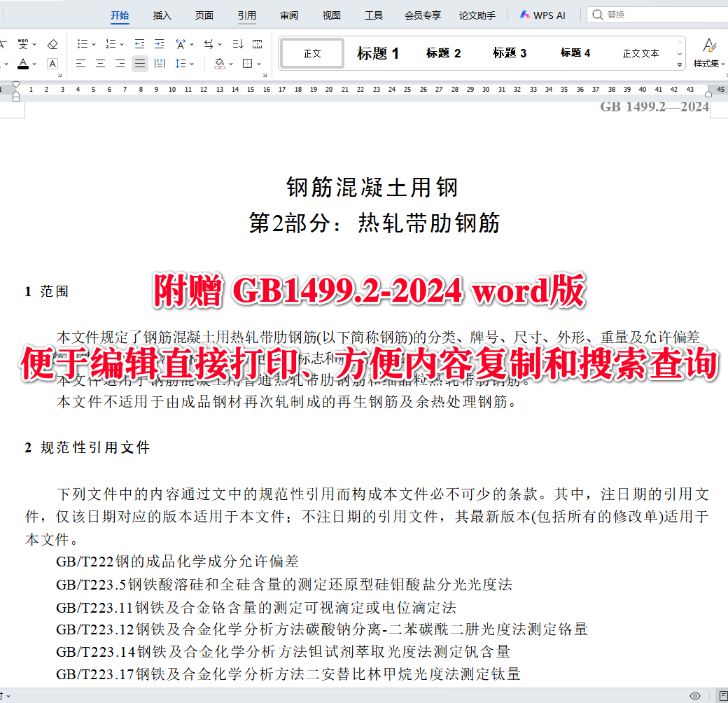Apply the 正文文本 style
This screenshot has height=703, width=728.
(640, 53)
